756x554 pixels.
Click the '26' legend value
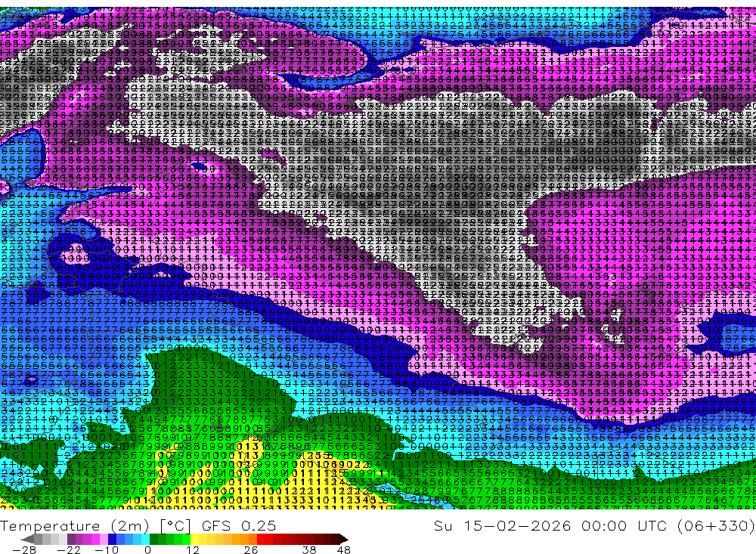251,549
